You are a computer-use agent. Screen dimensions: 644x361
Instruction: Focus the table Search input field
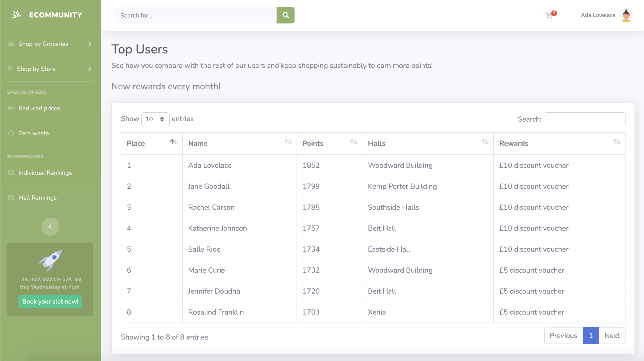(x=585, y=119)
